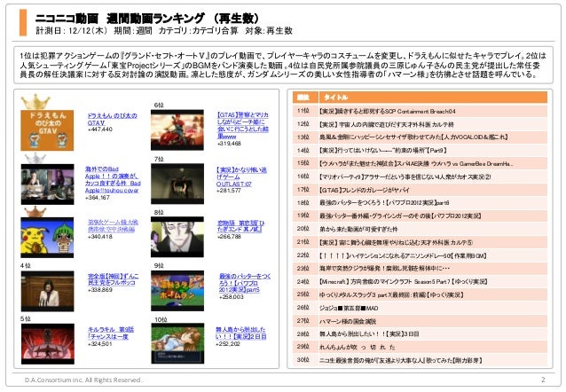Image resolution: width=566 pixels, height=392 pixels.
Task: Select row 27位 ハマーン様の国会演説
Action: [x=420, y=320]
